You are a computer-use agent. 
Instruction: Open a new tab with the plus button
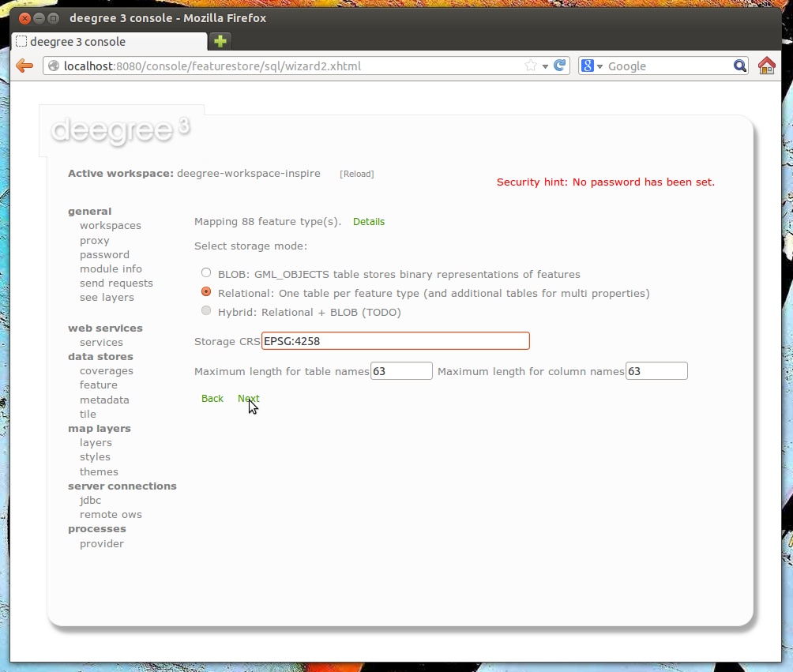(220, 41)
